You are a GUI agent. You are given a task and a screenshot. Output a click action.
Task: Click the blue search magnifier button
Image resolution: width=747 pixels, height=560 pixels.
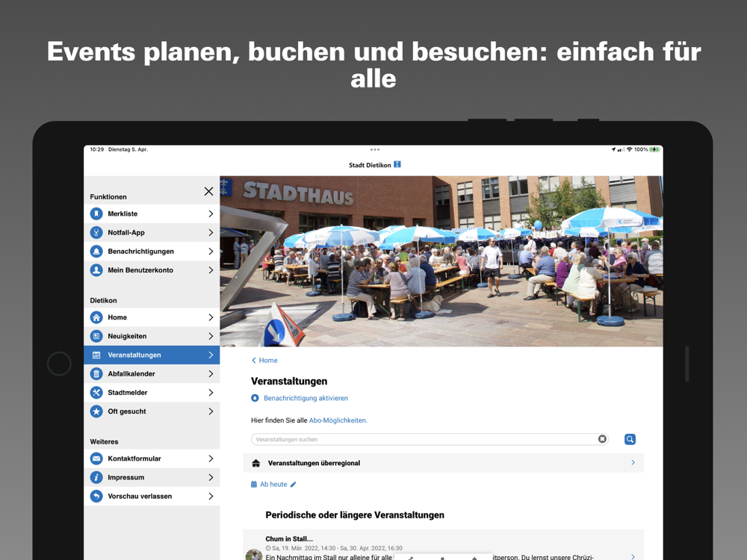630,439
